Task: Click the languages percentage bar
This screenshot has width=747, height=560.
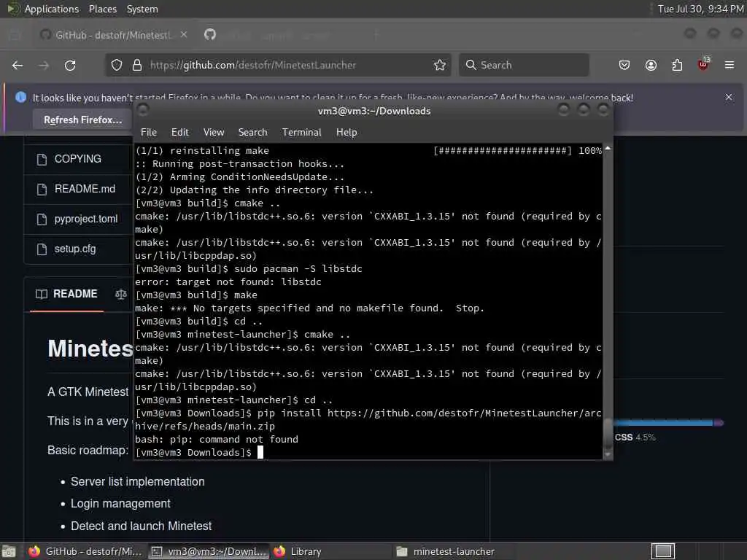Action: click(x=669, y=422)
